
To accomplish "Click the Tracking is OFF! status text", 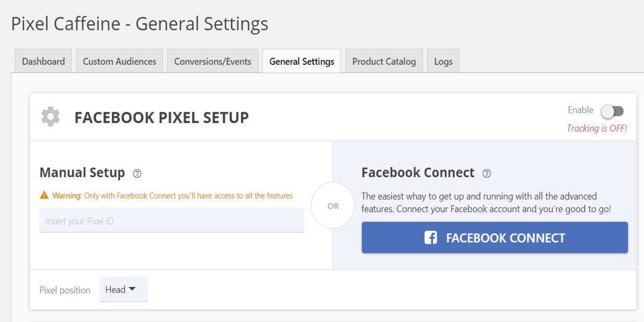I will tap(597, 128).
